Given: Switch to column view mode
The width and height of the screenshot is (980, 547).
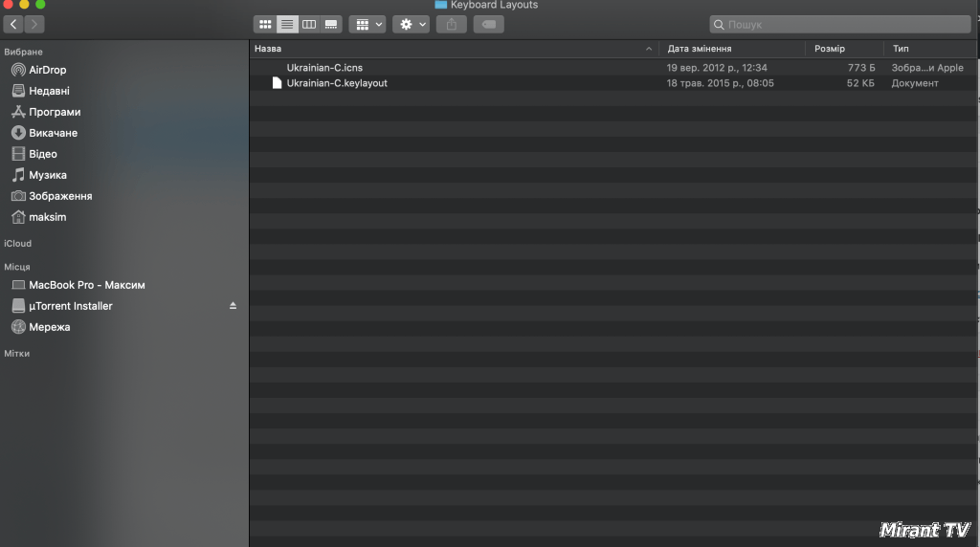Looking at the screenshot, I should (309, 24).
